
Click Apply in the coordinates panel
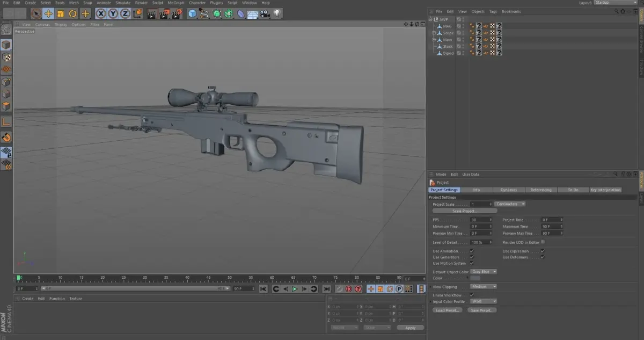tap(411, 328)
